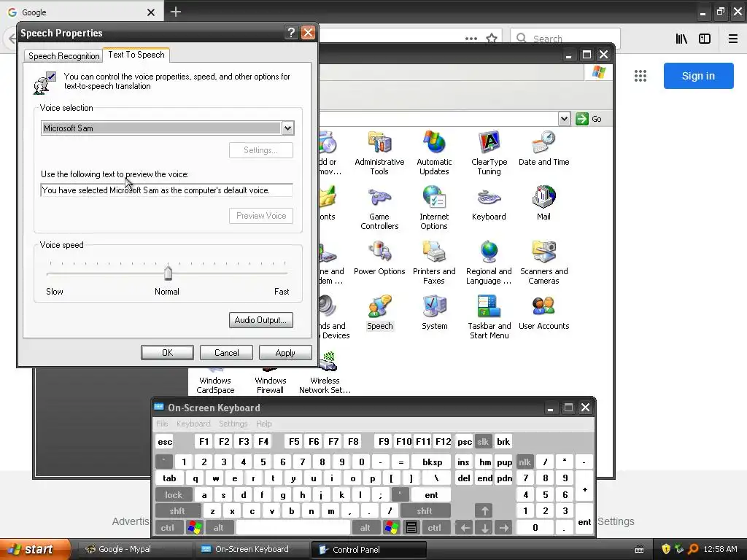This screenshot has width=747, height=560.
Task: Click the Speech Properties help question mark
Action: tap(290, 32)
